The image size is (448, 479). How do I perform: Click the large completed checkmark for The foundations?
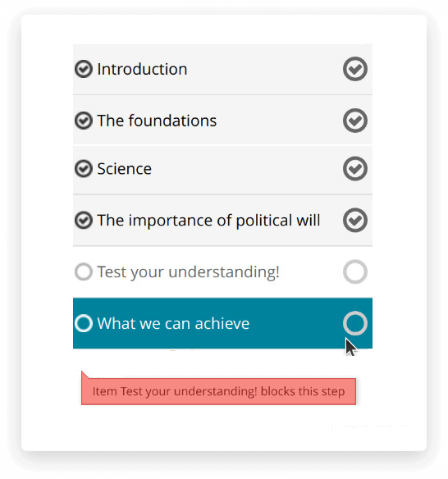[x=355, y=121]
